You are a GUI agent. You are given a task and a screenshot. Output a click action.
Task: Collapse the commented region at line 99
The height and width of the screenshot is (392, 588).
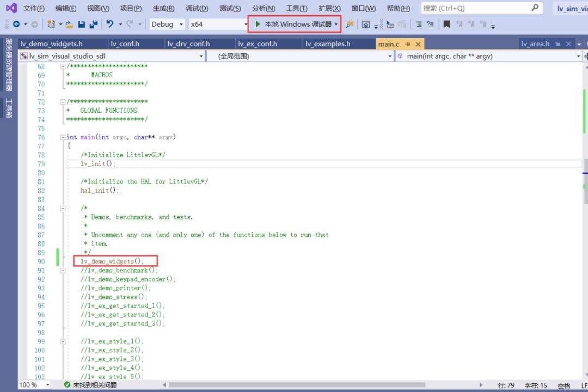tap(63, 341)
